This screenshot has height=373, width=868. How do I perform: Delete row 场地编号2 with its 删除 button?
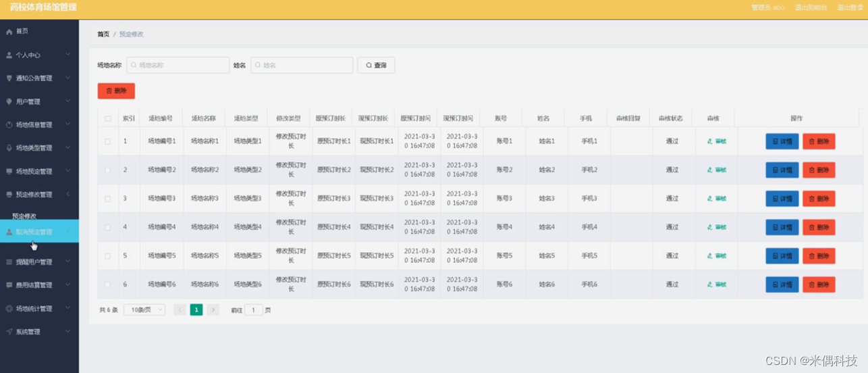point(819,170)
